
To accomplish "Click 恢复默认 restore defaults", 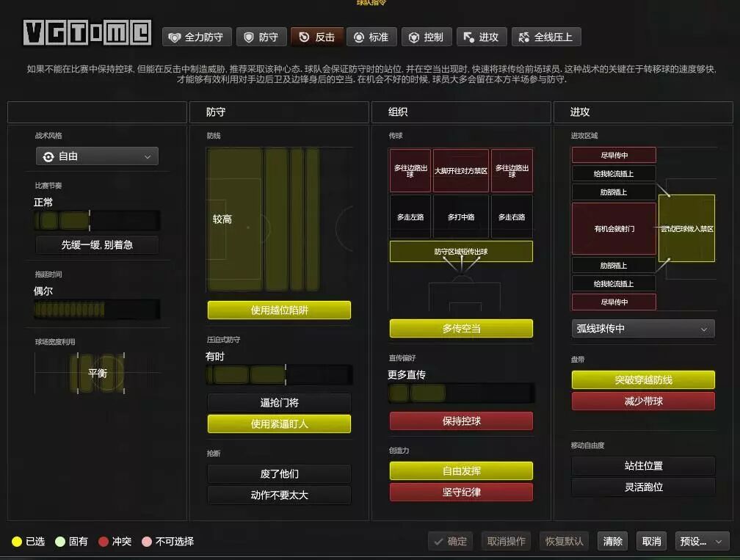I will (x=564, y=541).
